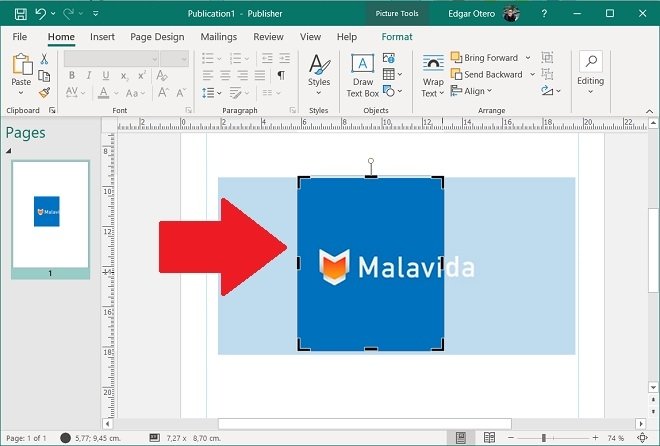Increase indent level icon
The width and height of the screenshot is (660, 446).
[x=285, y=58]
